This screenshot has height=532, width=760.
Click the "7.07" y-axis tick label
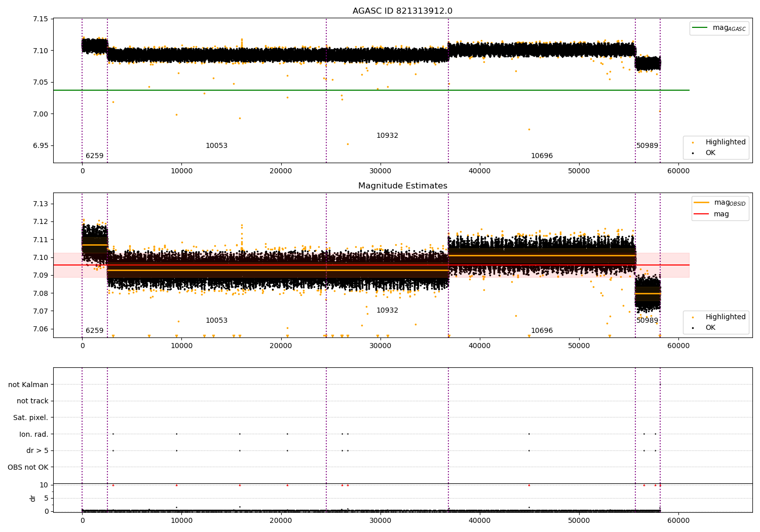click(x=40, y=311)
